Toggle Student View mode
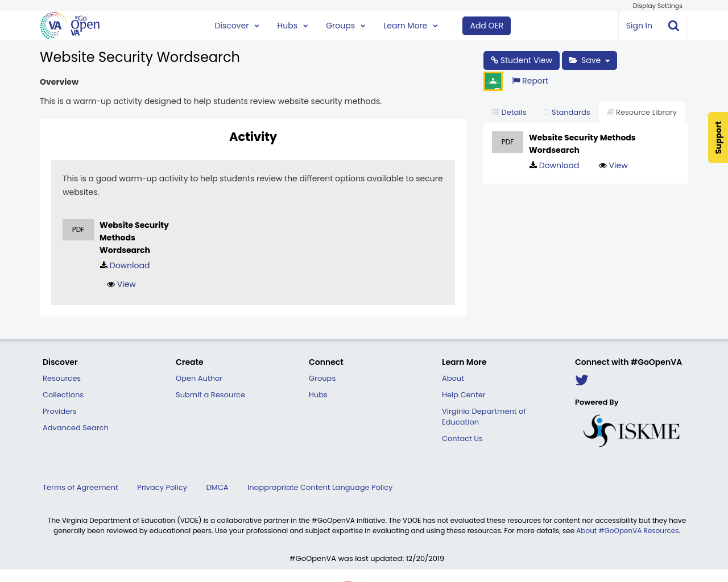728x582 pixels. point(521,60)
